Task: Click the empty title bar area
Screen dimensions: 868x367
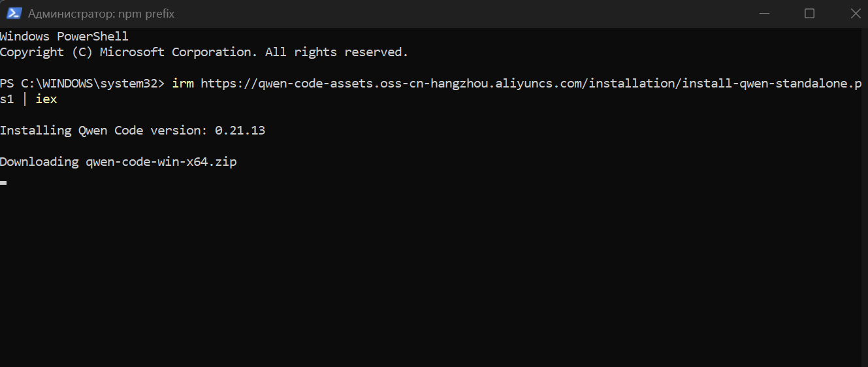Action: tap(457, 14)
